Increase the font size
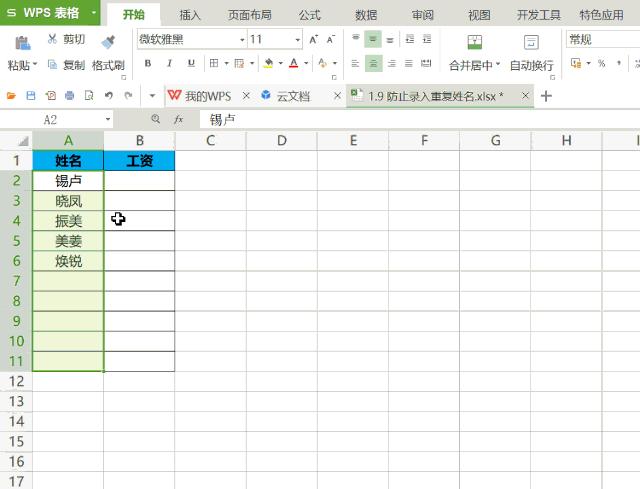640x489 pixels. pyautogui.click(x=313, y=40)
